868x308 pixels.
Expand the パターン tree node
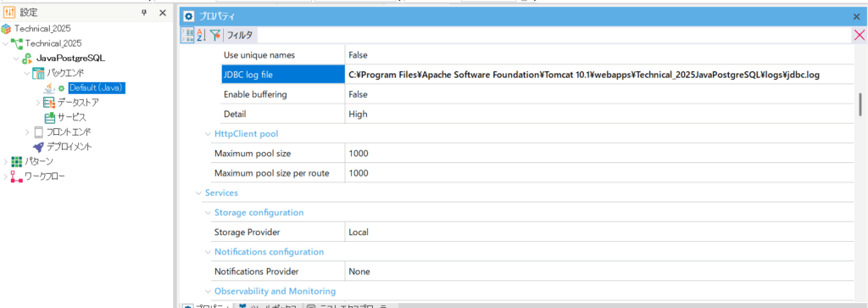(x=6, y=161)
